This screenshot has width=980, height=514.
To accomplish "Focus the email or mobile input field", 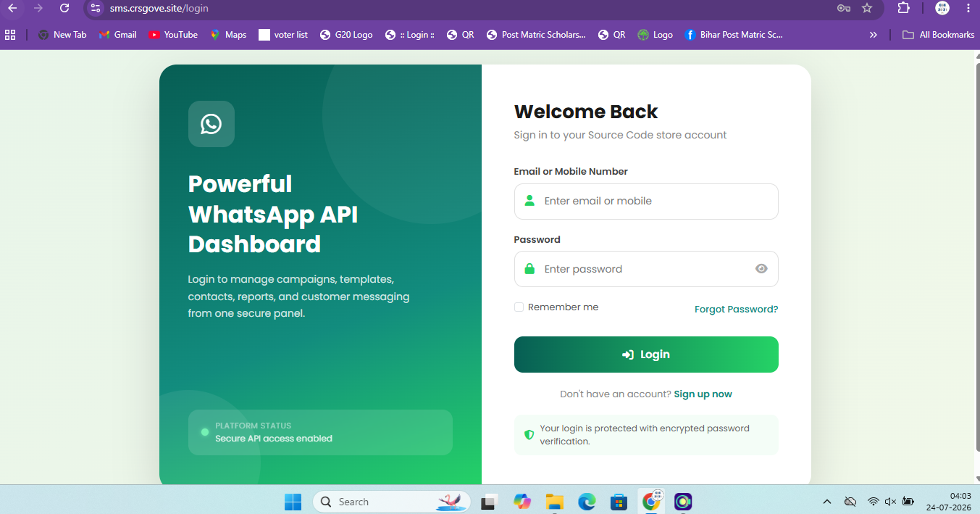I will pos(646,202).
